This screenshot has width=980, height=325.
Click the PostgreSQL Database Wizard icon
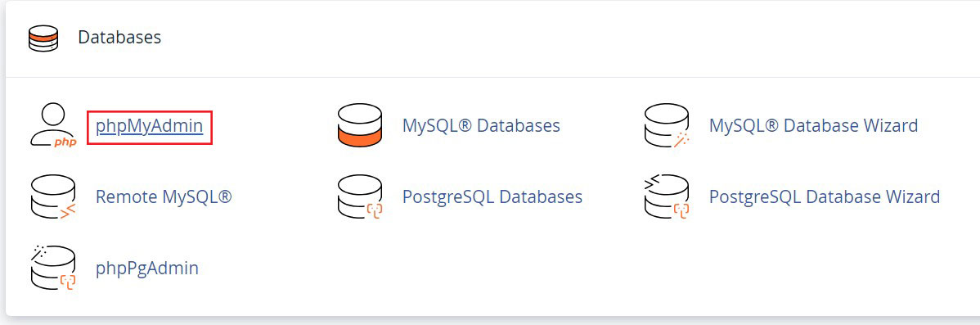(666, 197)
